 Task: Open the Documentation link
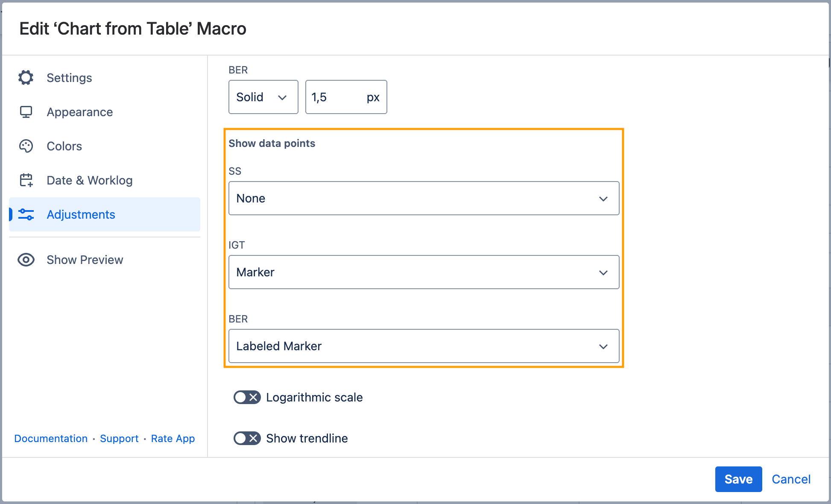pos(51,439)
